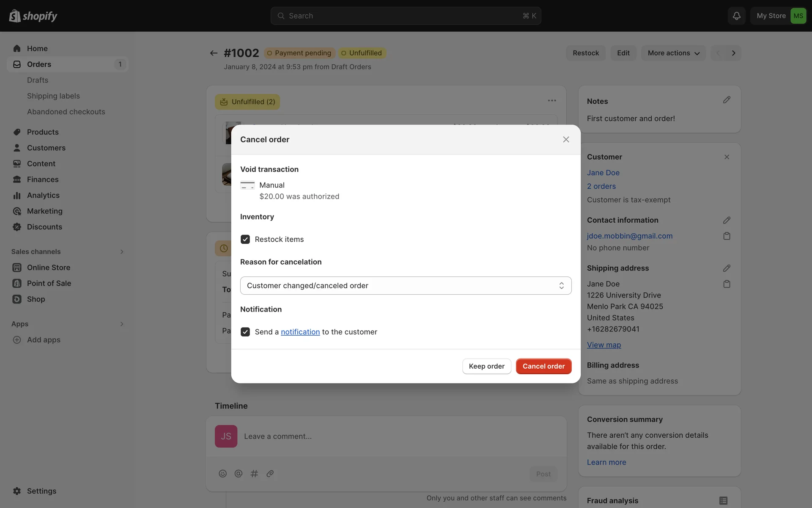Click the back arrow next to #1002
Screen dimensions: 812x508
(214, 53)
